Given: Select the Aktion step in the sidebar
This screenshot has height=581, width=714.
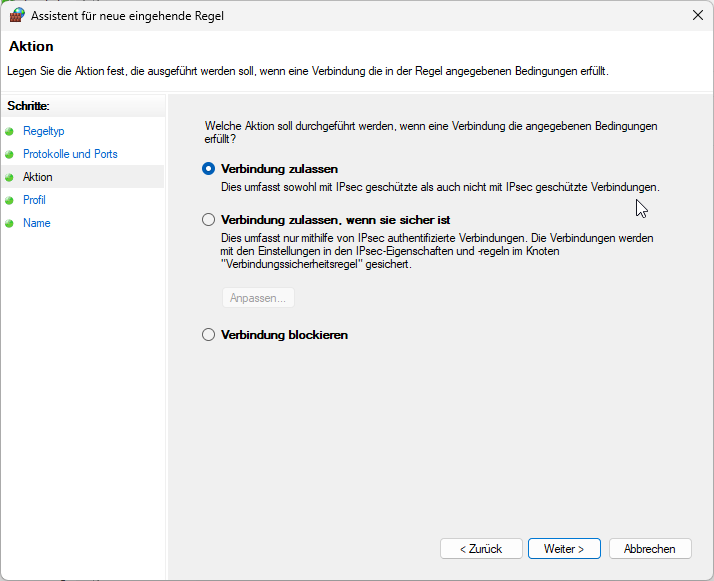Looking at the screenshot, I should [x=38, y=177].
